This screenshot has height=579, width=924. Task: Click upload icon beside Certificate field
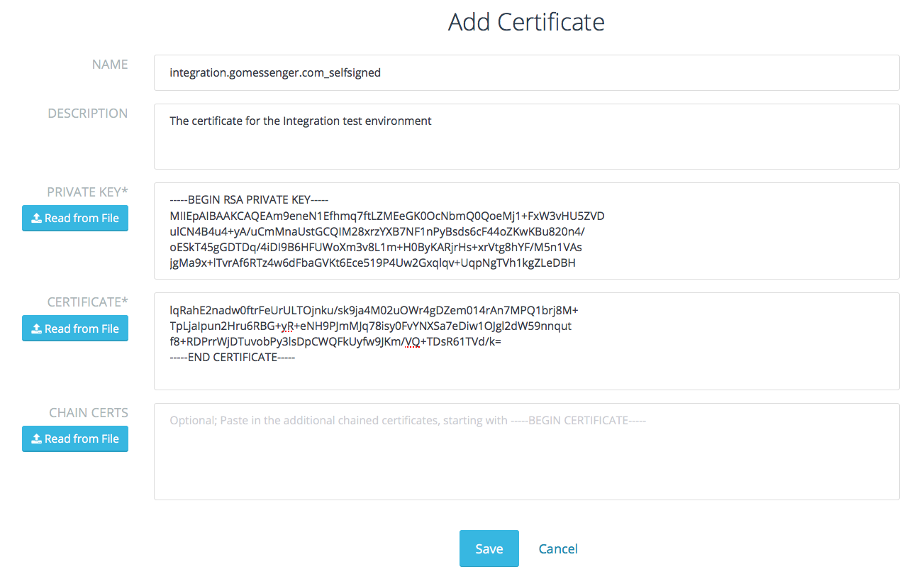point(36,329)
